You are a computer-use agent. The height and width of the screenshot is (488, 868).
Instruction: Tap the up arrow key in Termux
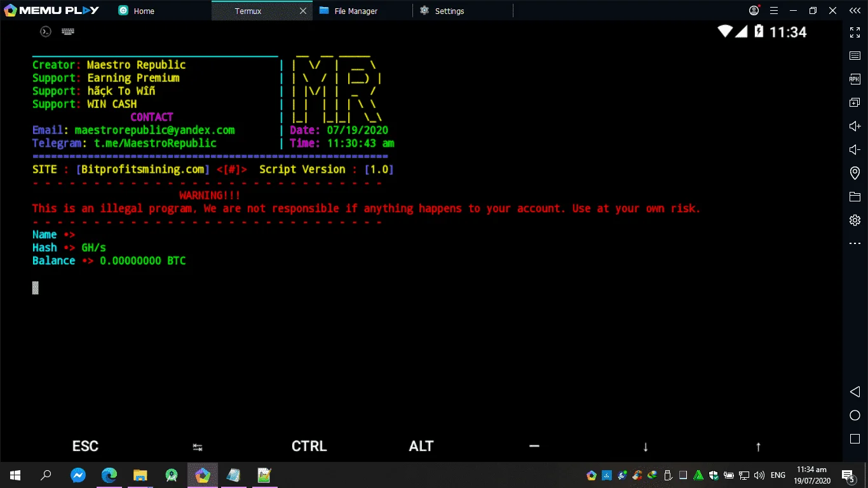pyautogui.click(x=758, y=447)
